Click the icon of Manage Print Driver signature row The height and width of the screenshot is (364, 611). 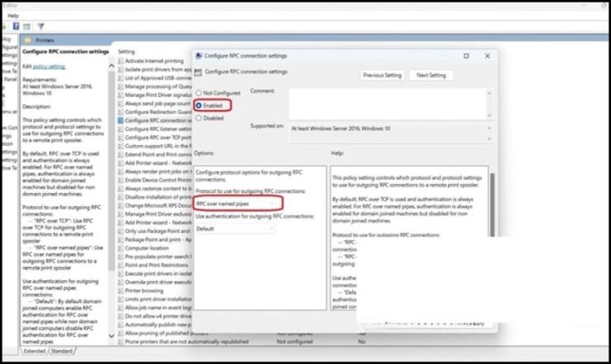coord(120,95)
